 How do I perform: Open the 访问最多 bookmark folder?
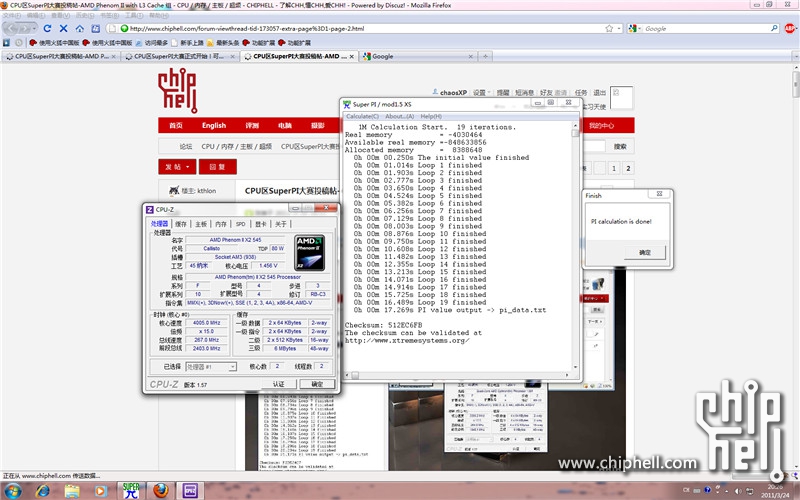coord(153,43)
